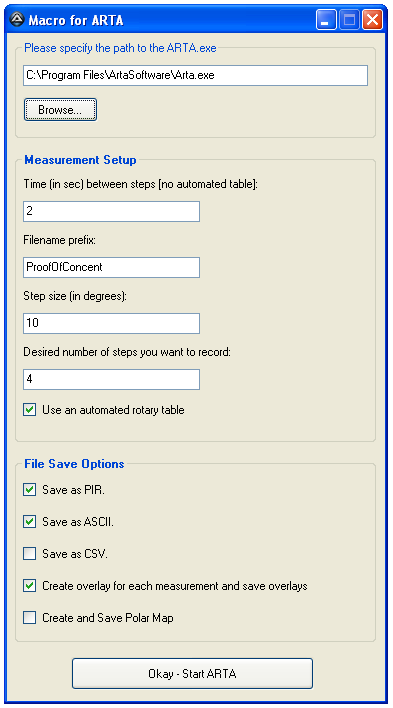
Task: Minimize the Macro for ARTA window
Action: [x=326, y=20]
